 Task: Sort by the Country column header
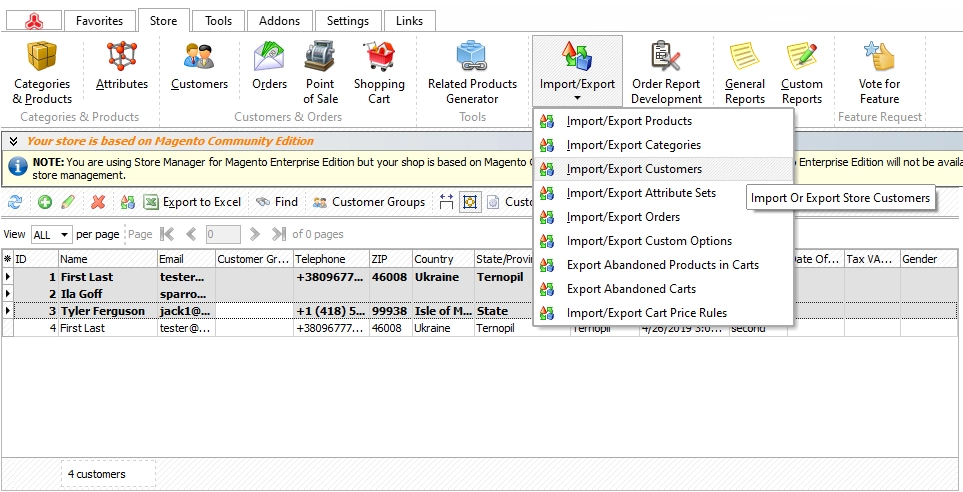click(443, 259)
